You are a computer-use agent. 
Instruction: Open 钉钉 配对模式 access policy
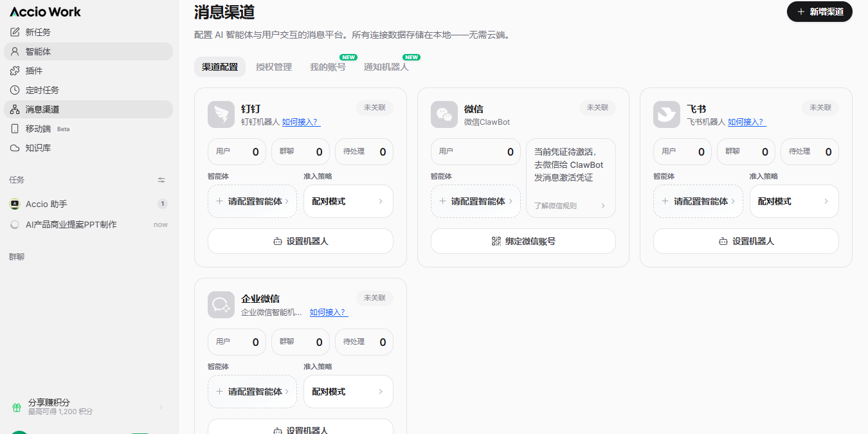point(348,201)
